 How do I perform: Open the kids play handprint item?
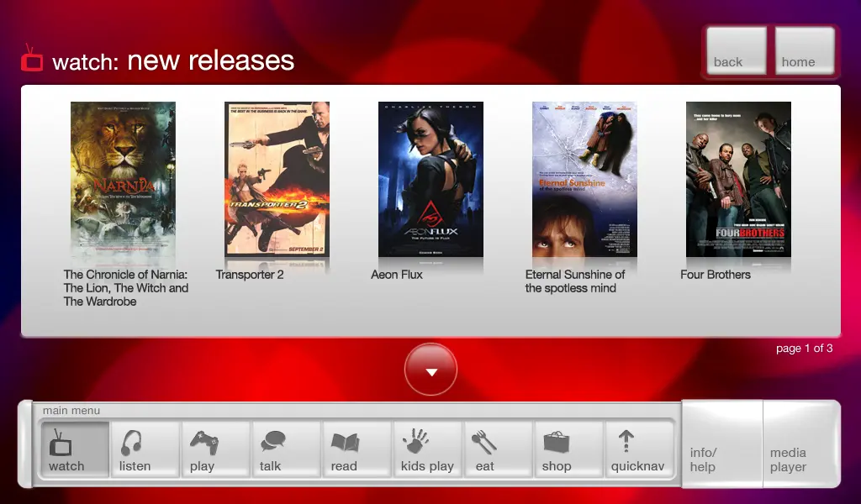click(x=427, y=449)
